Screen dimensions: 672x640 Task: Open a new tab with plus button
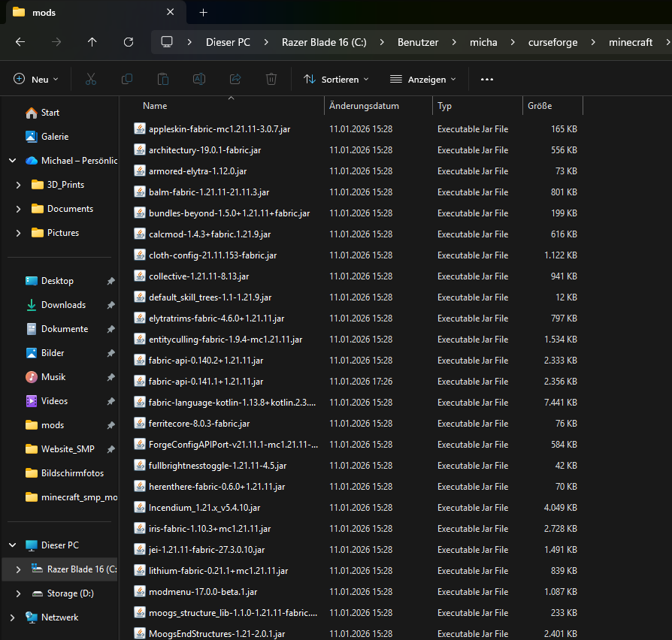203,12
